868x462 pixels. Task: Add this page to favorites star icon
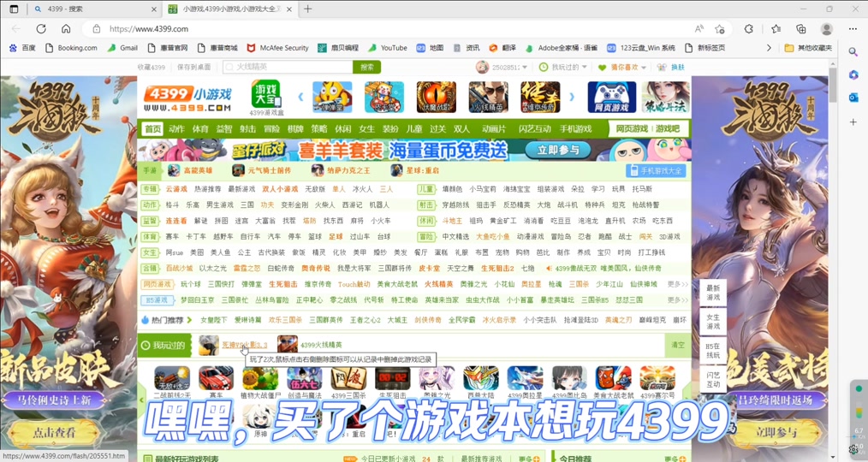click(x=720, y=29)
